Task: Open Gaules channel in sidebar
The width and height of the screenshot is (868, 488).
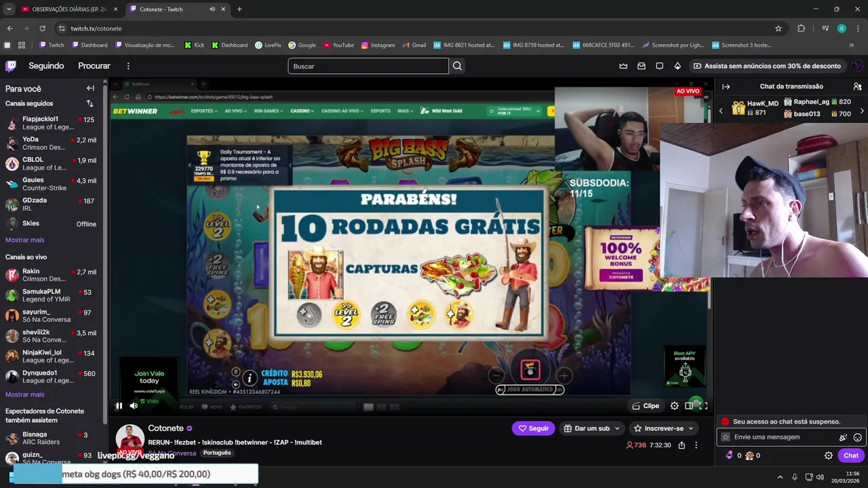Action: click(x=51, y=184)
